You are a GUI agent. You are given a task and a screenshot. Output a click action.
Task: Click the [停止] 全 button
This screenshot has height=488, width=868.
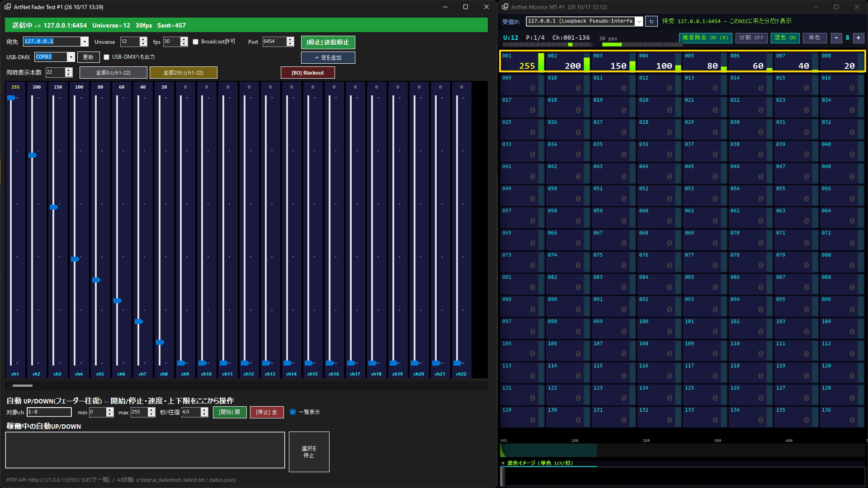[267, 412]
